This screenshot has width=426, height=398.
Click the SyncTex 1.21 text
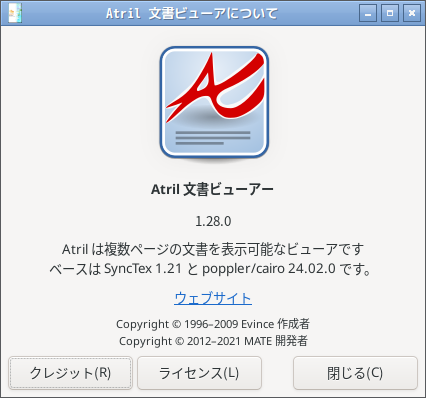click(x=143, y=269)
